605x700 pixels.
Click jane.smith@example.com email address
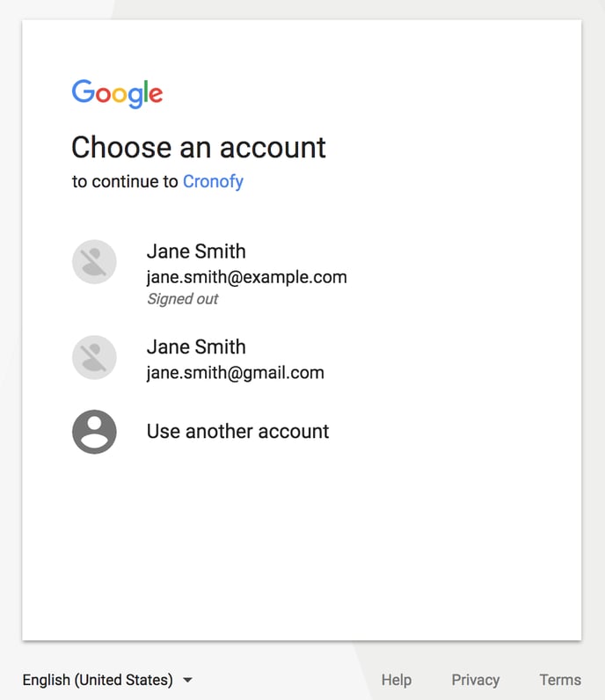click(x=247, y=277)
